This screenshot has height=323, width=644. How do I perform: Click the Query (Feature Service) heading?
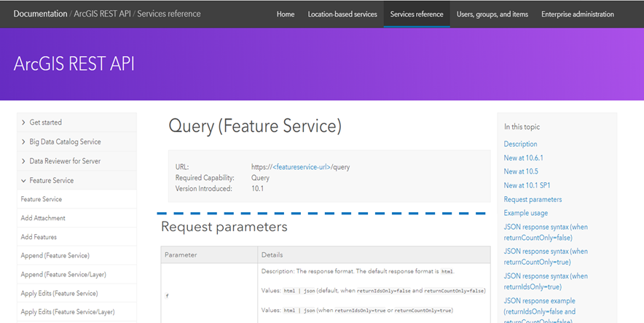coord(255,126)
